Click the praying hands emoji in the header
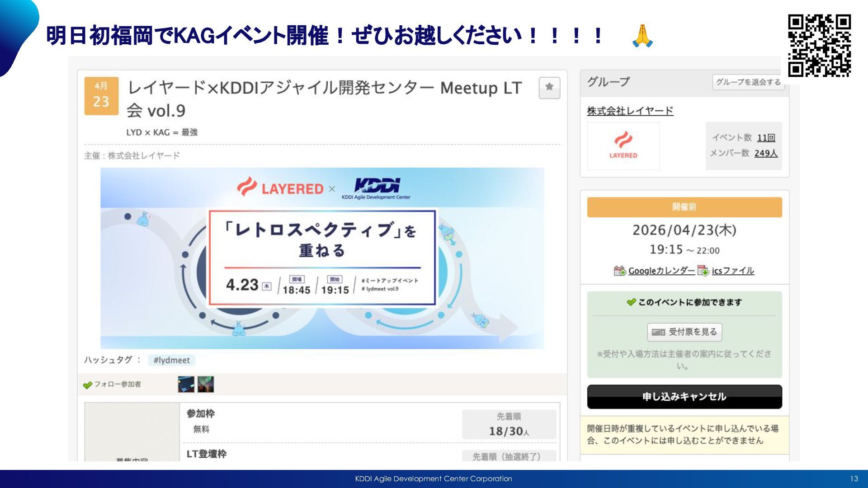Screen dimensions: 868x488 click(642, 36)
